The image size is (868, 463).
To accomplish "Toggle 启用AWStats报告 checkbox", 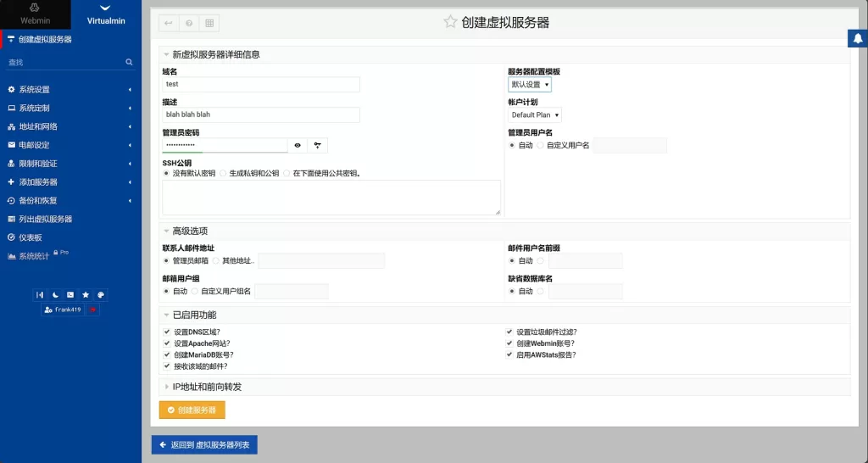I will pos(509,354).
